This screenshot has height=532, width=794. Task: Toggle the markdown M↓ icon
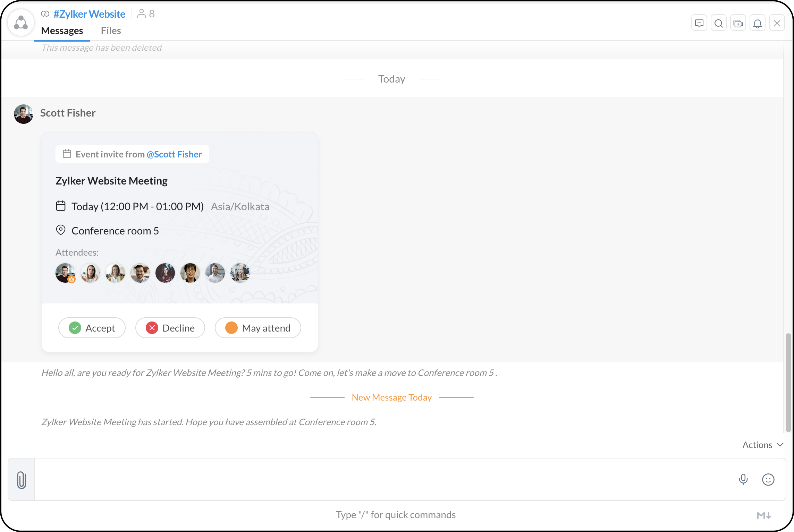[764, 515]
